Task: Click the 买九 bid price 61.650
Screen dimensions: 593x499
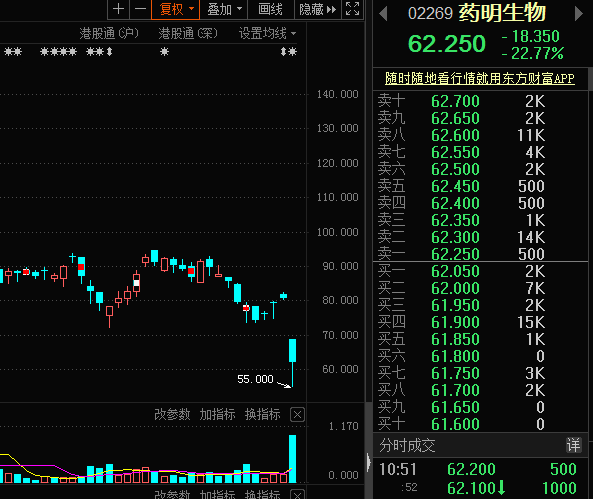Action: pos(455,407)
